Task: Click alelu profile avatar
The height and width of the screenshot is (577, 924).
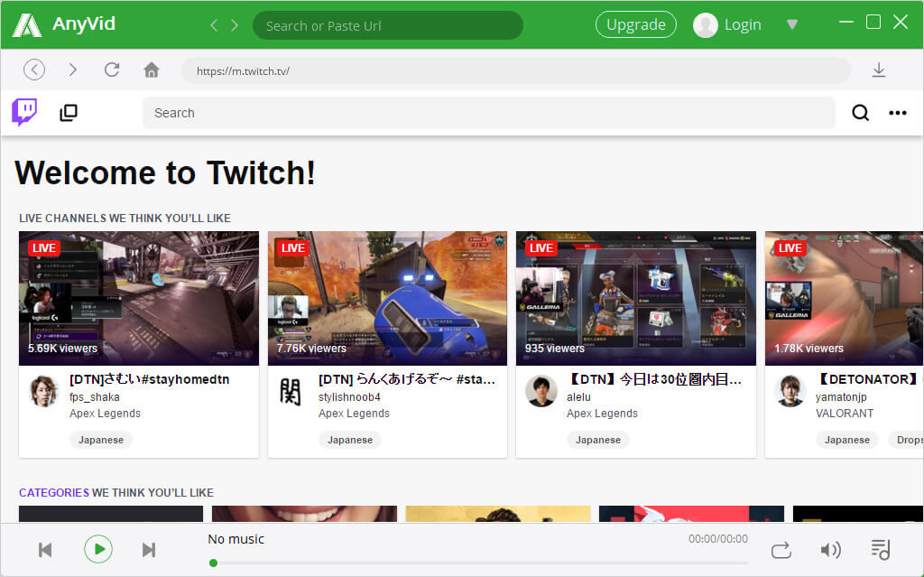Action: click(541, 391)
